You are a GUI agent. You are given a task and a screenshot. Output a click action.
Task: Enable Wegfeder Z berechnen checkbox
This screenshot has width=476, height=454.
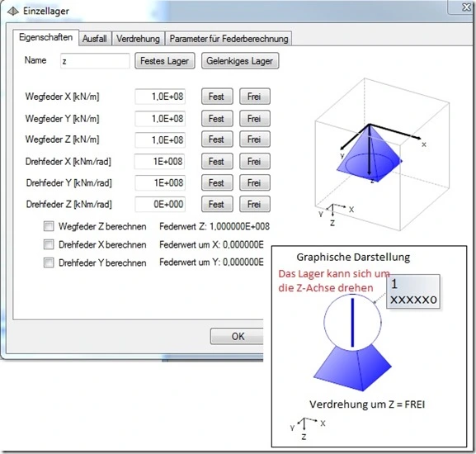tap(49, 226)
